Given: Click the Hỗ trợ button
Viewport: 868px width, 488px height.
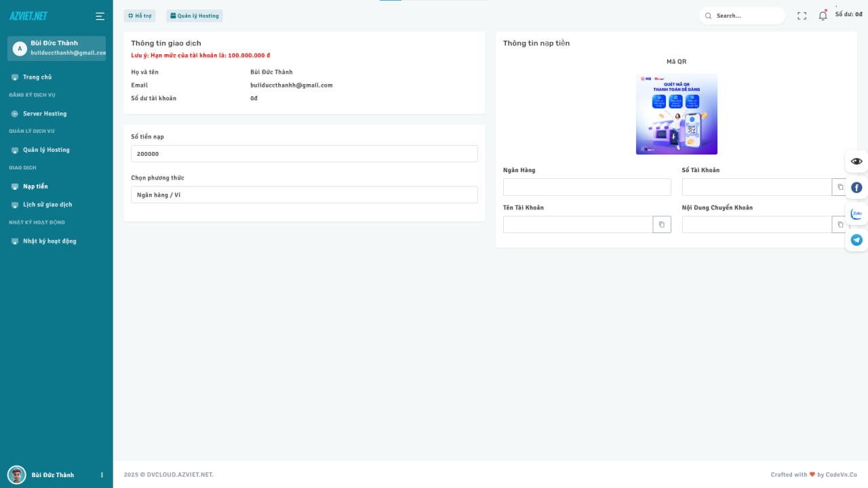Looking at the screenshot, I should point(140,16).
